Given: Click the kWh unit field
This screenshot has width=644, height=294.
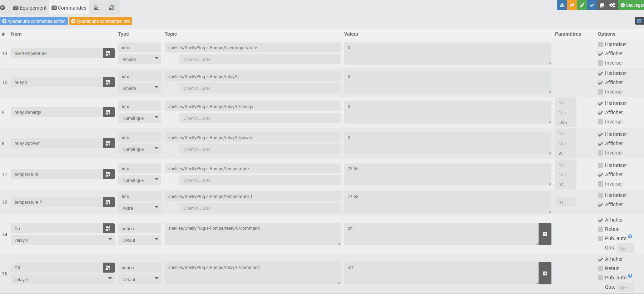Looking at the screenshot, I should tap(565, 122).
